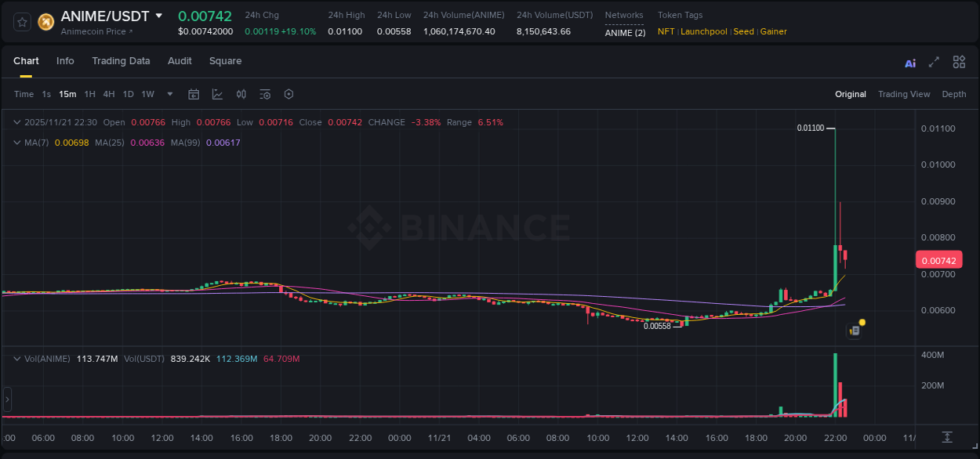Image resolution: width=980 pixels, height=459 pixels.
Task: Switch to the Trading Data tab
Action: [x=121, y=60]
